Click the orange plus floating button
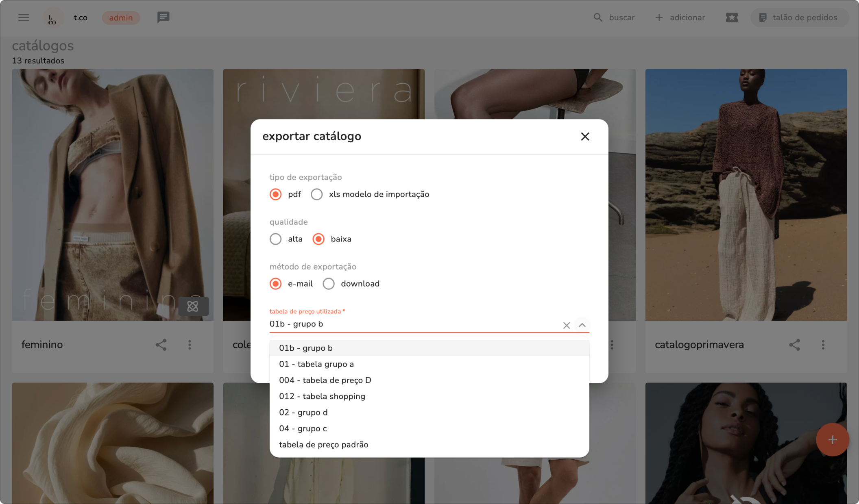Image resolution: width=859 pixels, height=504 pixels. [832, 439]
